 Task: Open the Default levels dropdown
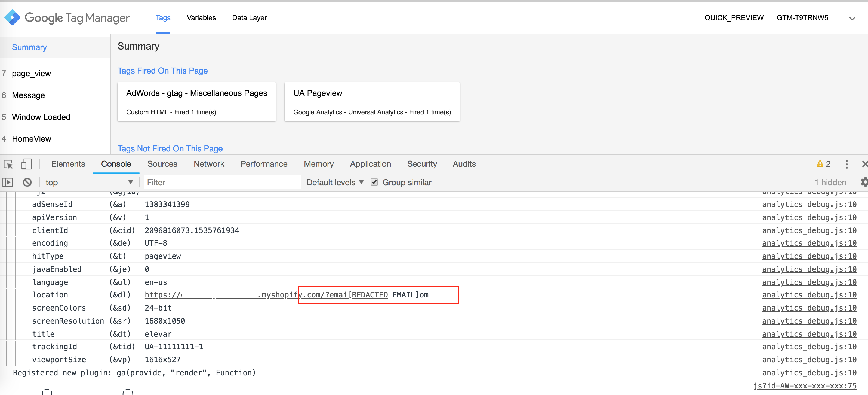(x=335, y=183)
